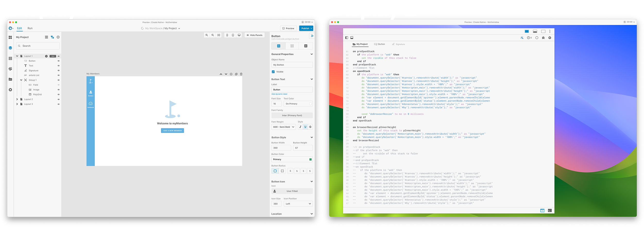
Task: Click the delete trash icon above canvas
Action: pos(241,74)
